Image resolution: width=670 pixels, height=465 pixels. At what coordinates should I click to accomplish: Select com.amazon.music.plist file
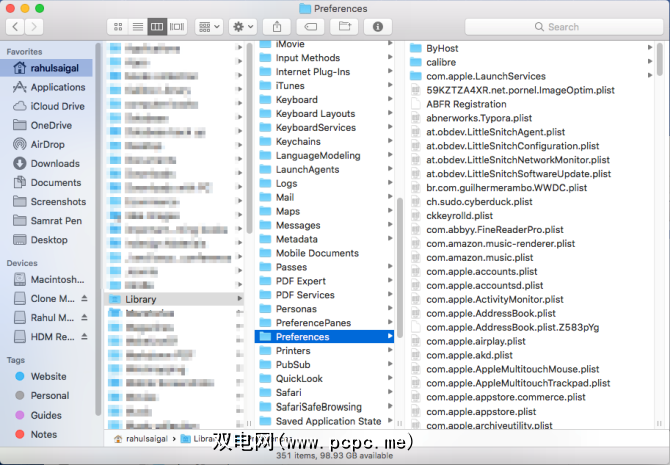point(530,257)
